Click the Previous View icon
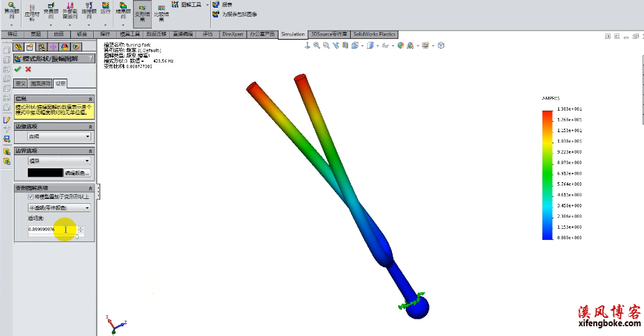644x336 pixels. click(336, 45)
